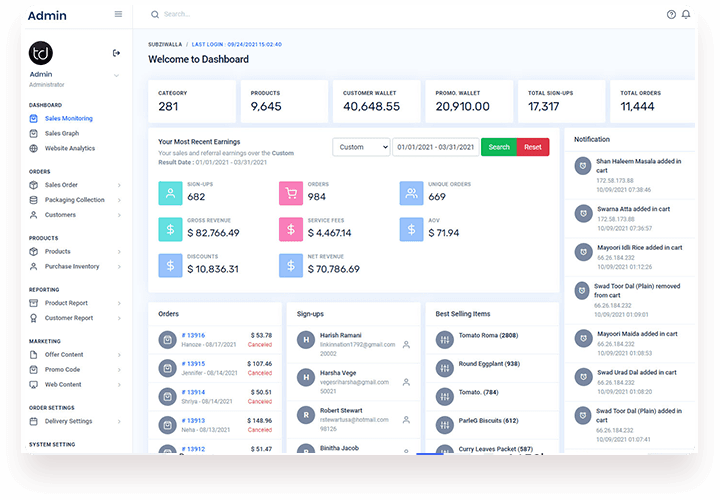Click the Product Report icon
720x500 pixels.
tap(34, 303)
